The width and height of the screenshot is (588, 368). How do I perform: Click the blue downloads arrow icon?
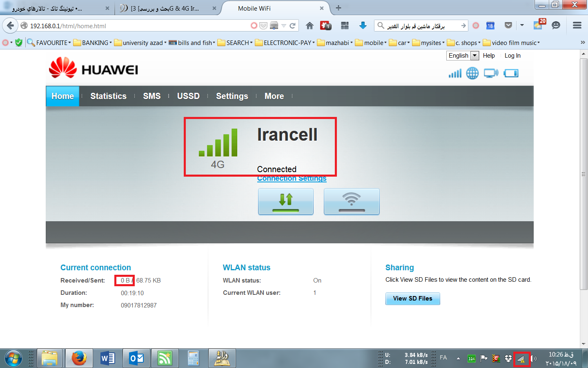coord(363,25)
